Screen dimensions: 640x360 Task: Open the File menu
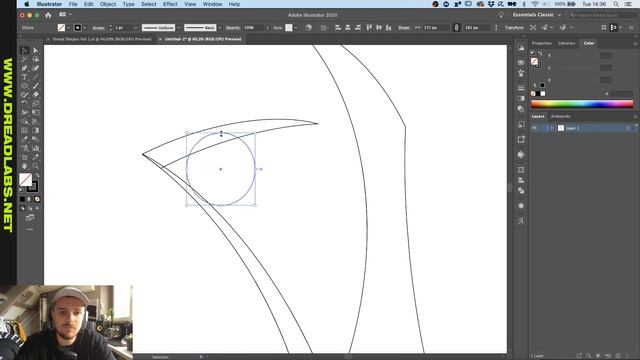click(x=73, y=4)
